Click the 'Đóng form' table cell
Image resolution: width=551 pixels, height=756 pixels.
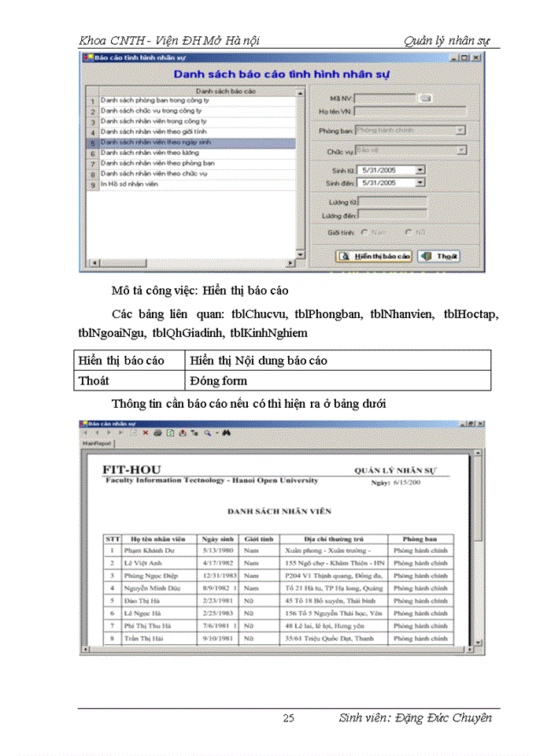click(338, 380)
